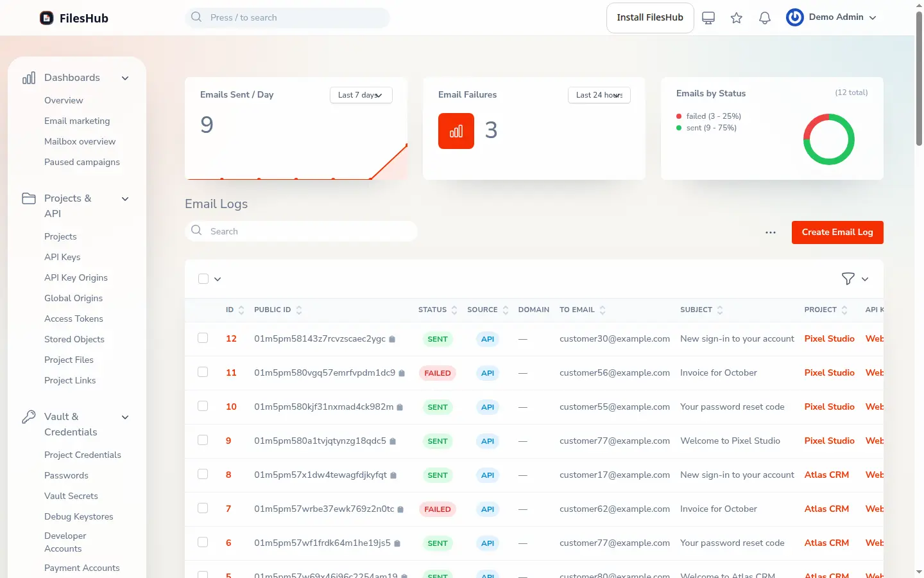Click the Create Email Log button
This screenshot has width=924, height=578.
pos(837,232)
